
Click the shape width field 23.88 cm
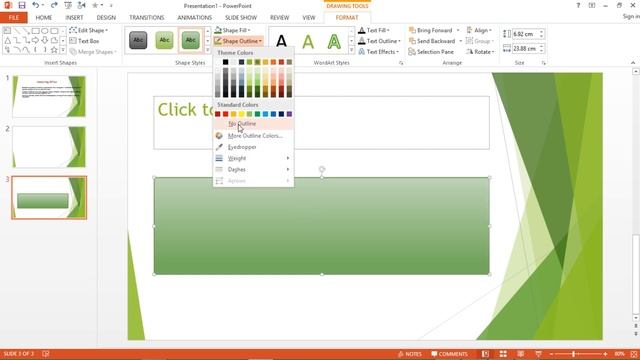pos(525,49)
